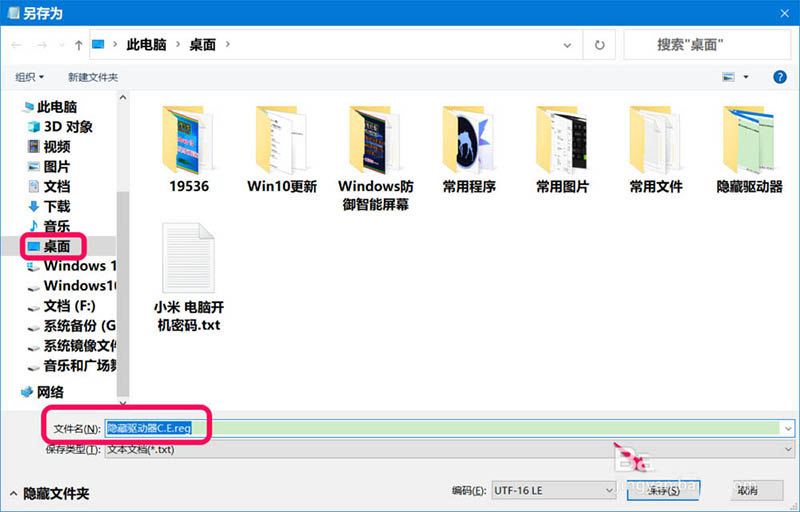
Task: Select the Win10更新 folder
Action: click(x=282, y=149)
